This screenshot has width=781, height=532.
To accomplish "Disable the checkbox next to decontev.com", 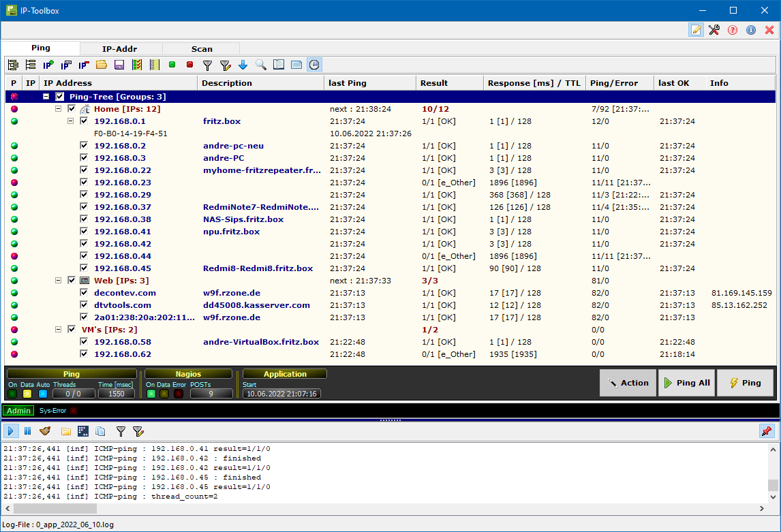I will [84, 293].
